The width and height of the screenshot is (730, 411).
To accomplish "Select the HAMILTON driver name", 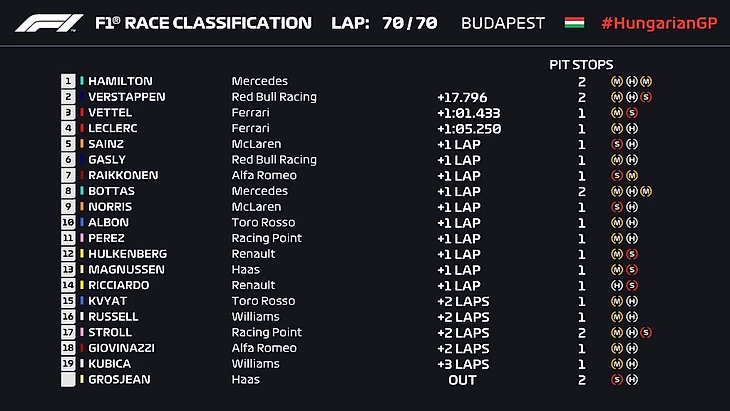I will (120, 81).
